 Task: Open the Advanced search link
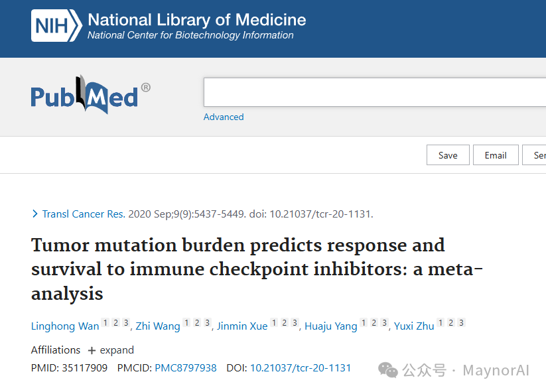click(224, 117)
